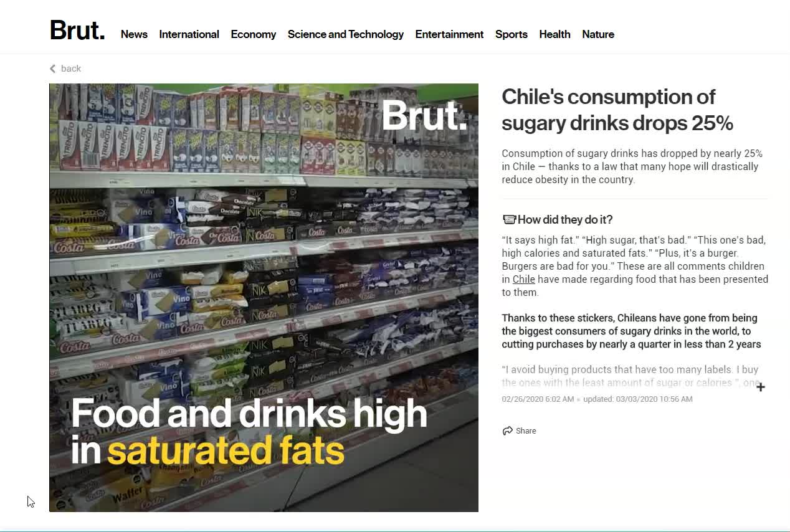Open Entertainment category

(x=449, y=34)
